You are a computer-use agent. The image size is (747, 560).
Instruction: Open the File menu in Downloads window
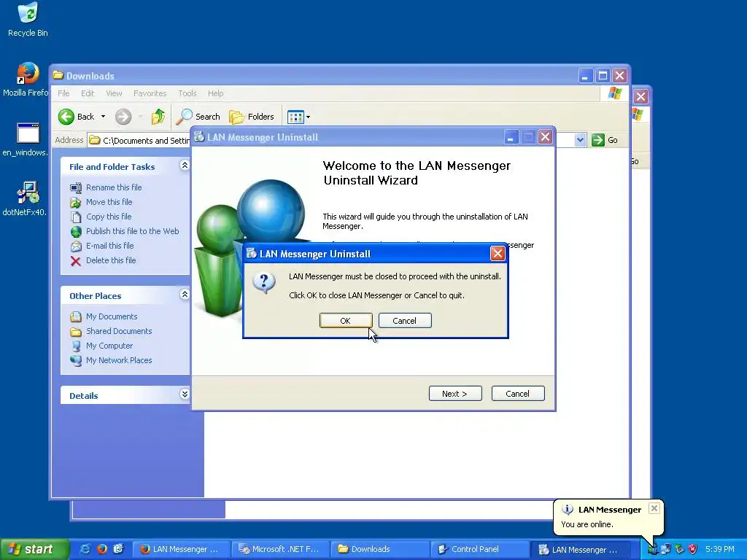point(63,93)
